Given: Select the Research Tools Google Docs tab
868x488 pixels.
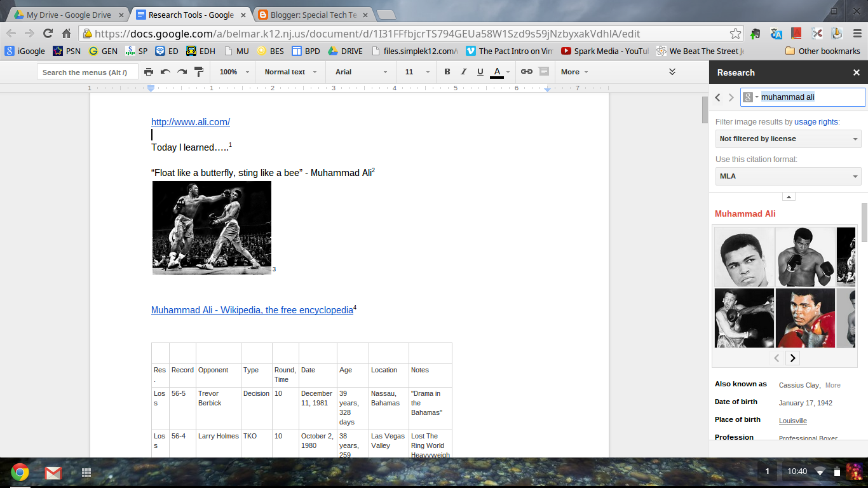Looking at the screenshot, I should (191, 15).
